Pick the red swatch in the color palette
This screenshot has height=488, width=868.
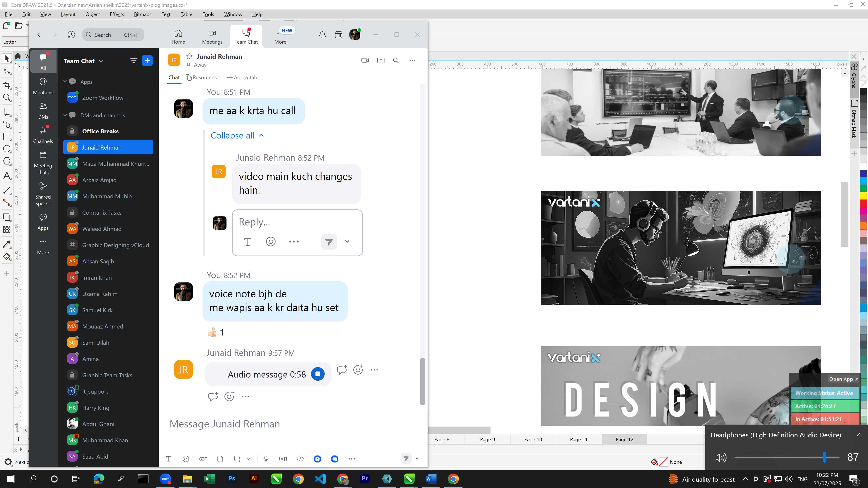(x=863, y=203)
